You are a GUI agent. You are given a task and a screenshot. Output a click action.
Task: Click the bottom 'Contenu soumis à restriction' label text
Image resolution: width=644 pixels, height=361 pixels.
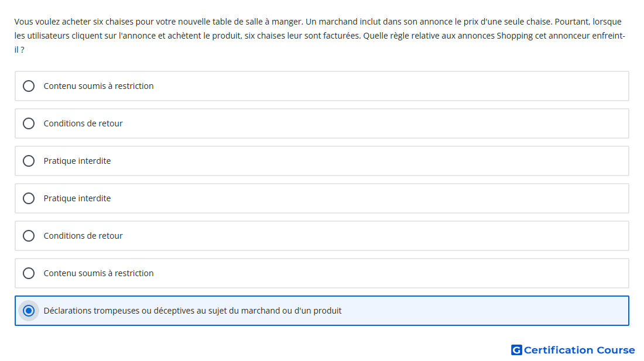point(98,273)
